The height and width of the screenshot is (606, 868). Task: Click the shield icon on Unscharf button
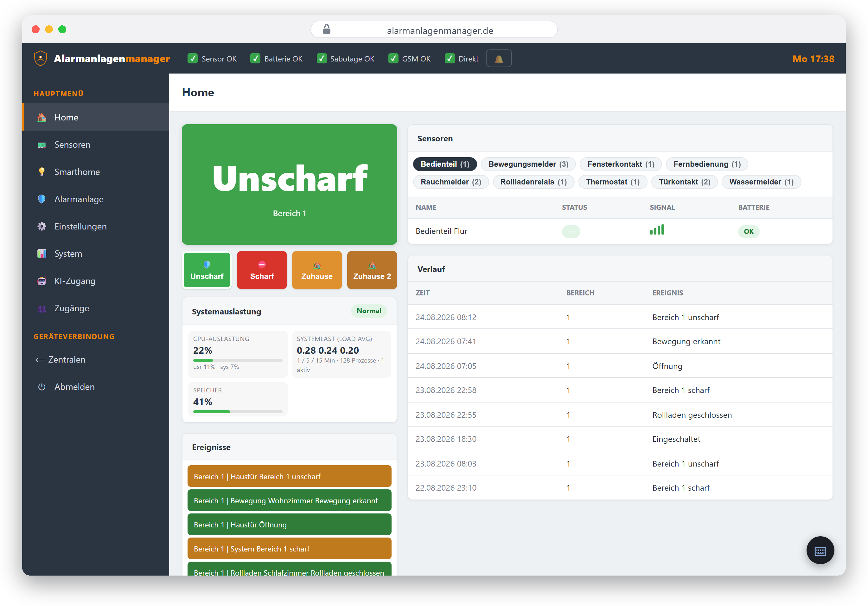click(x=207, y=264)
